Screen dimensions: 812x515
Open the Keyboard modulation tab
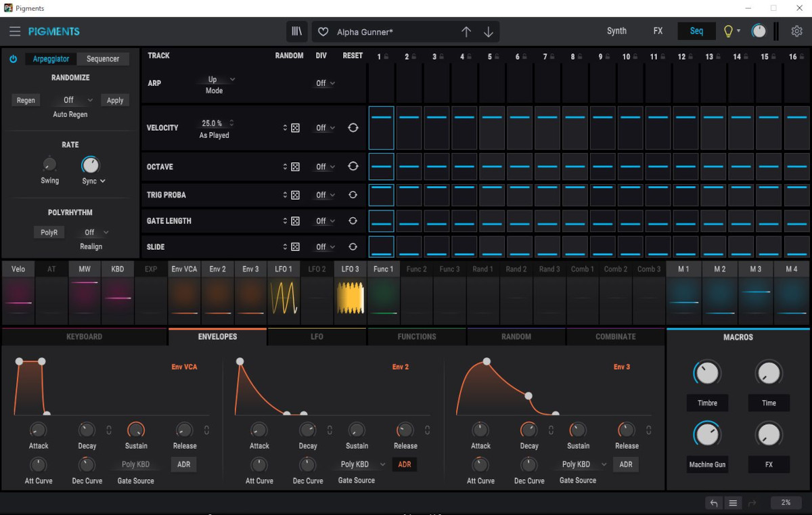pos(85,336)
